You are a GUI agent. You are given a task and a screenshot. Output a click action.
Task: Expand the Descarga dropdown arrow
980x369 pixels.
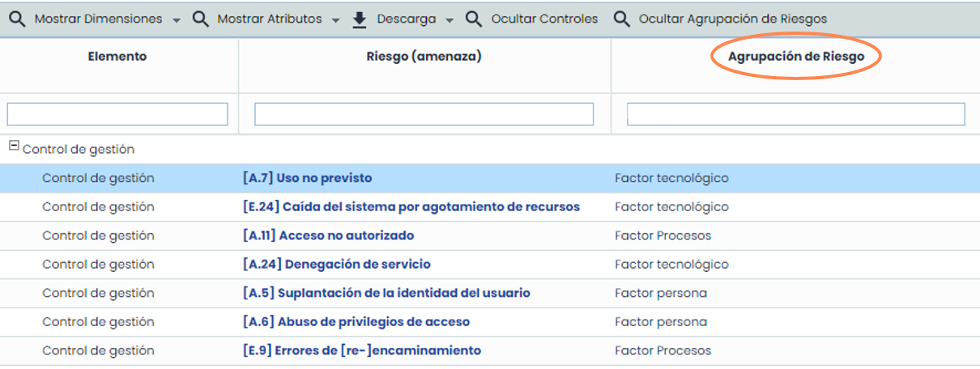pos(450,20)
